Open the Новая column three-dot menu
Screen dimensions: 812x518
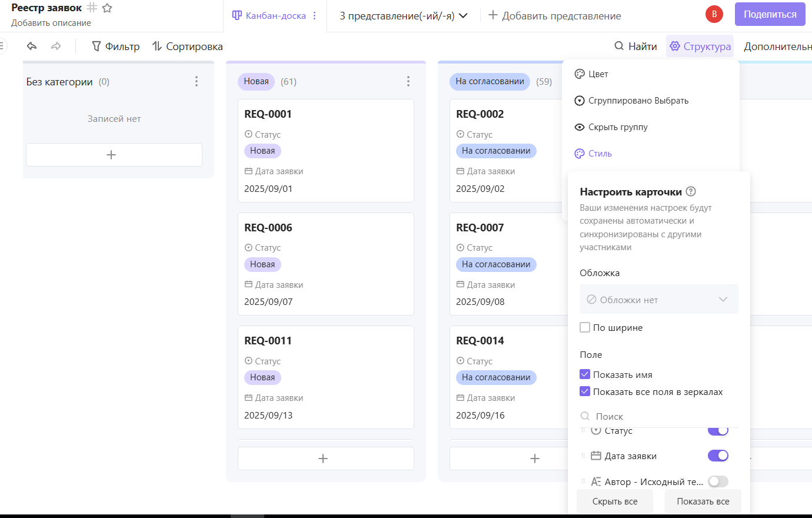pos(408,81)
